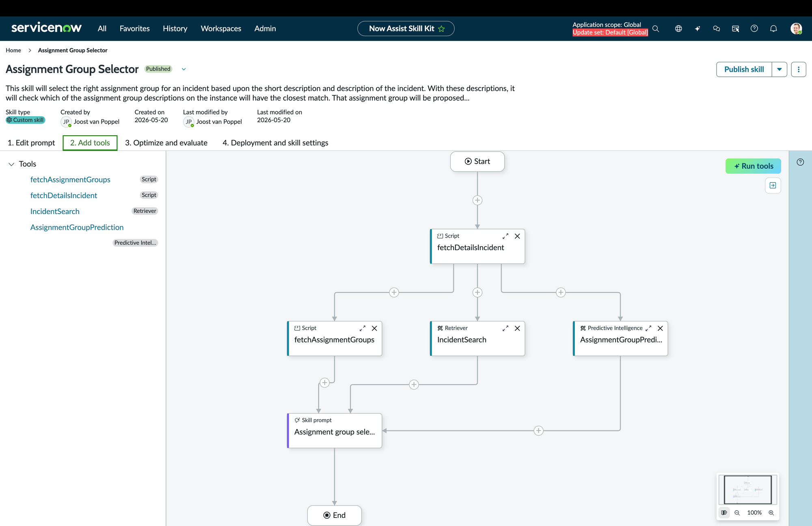Click the ServiceNow logo
Image resolution: width=812 pixels, height=526 pixels.
click(46, 28)
